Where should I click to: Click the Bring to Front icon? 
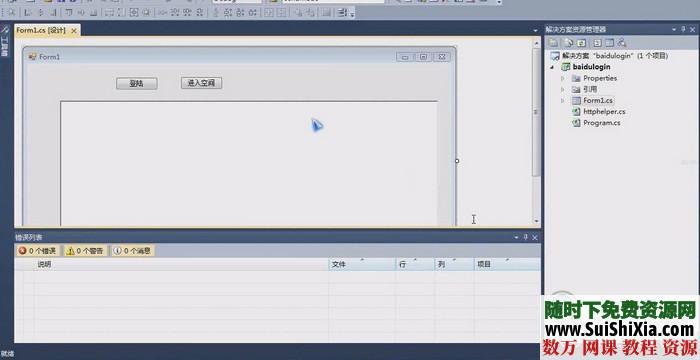[x=298, y=13]
